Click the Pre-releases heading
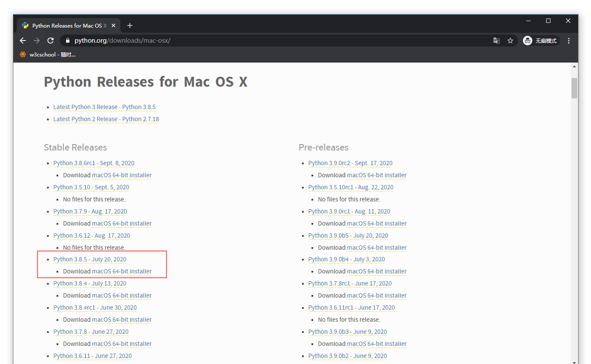 coord(324,147)
